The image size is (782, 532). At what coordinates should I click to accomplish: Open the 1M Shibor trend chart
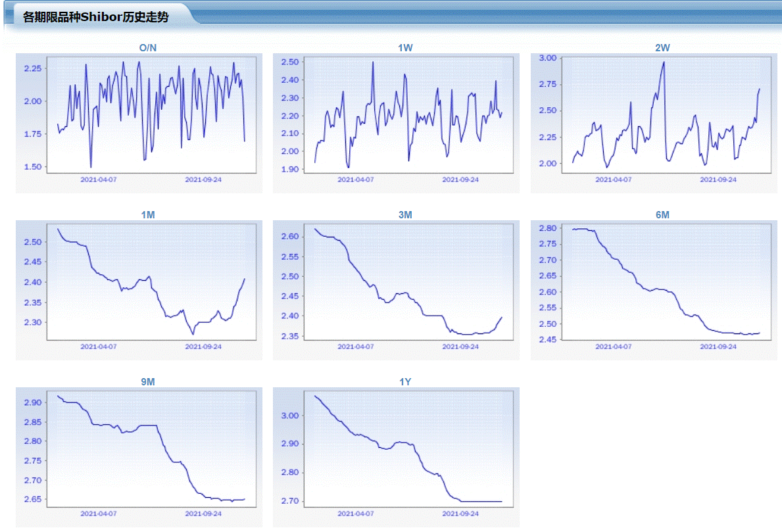pos(139,290)
